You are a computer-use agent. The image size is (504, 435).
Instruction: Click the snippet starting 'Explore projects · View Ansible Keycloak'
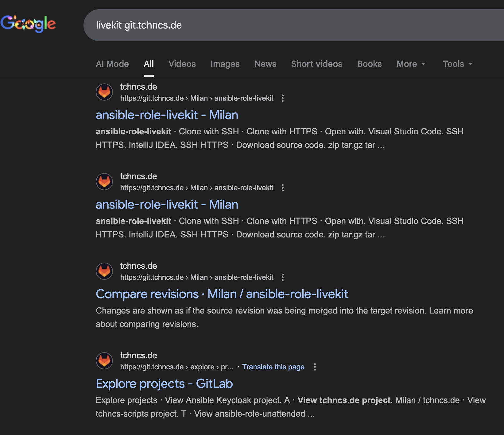[291, 407]
